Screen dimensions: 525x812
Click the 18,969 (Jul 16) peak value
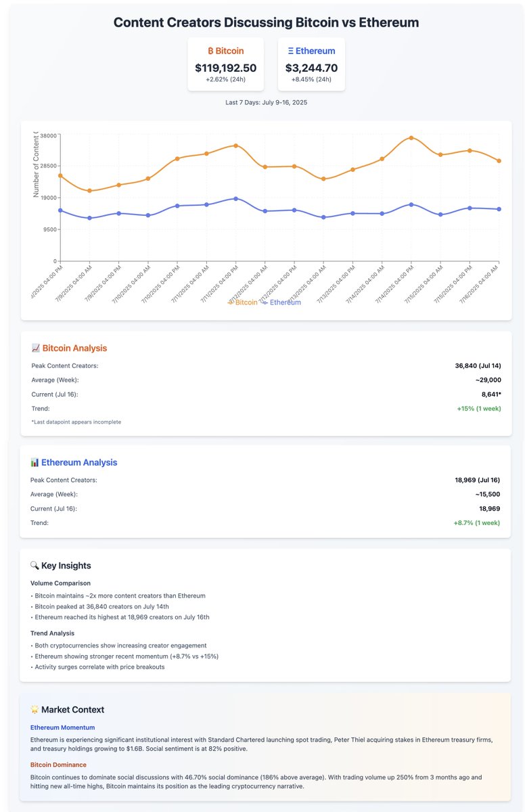[x=478, y=480]
